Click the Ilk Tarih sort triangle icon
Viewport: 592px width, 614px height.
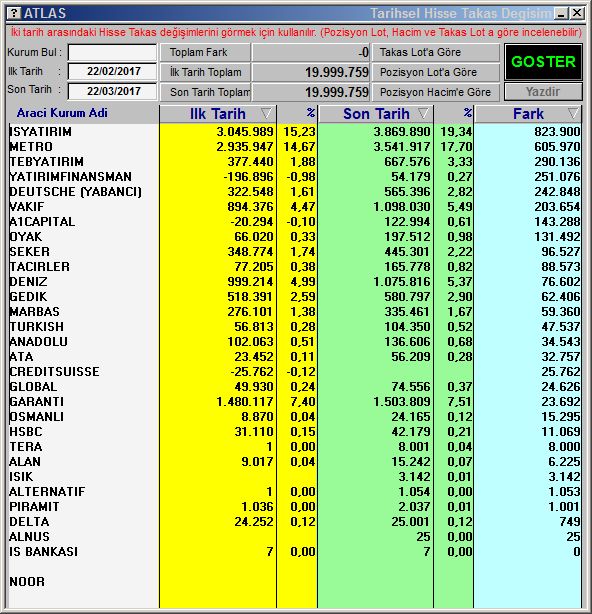click(x=266, y=114)
